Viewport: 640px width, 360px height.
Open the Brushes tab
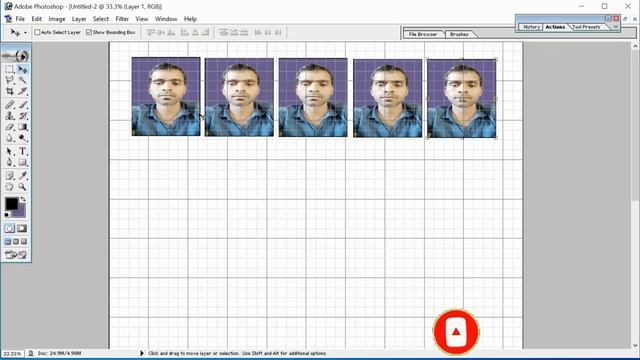(459, 34)
